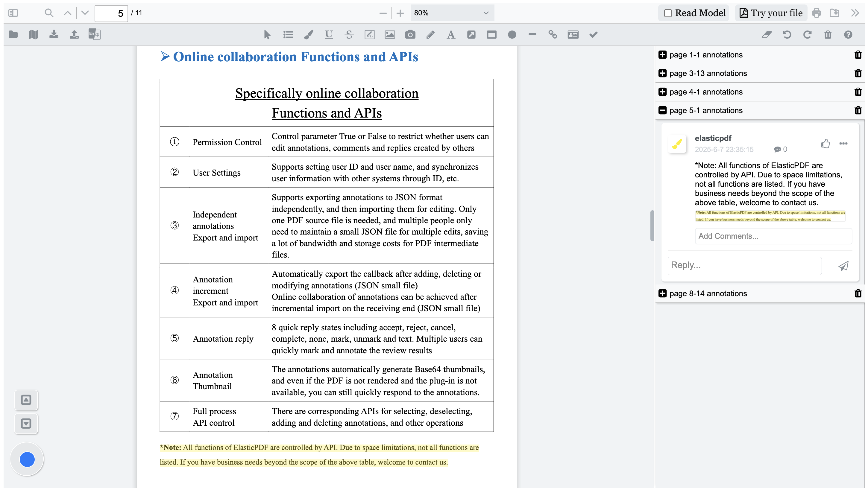Expand page 3-13 annotations section
This screenshot has width=868, height=490.
pyautogui.click(x=662, y=73)
